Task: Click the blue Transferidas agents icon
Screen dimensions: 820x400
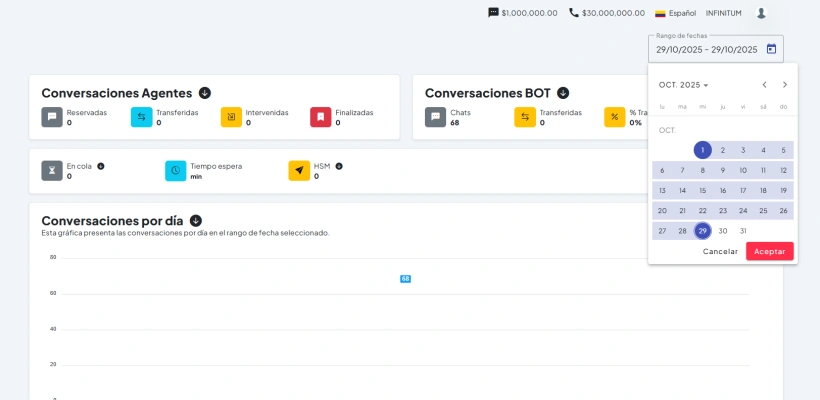Action: point(141,117)
